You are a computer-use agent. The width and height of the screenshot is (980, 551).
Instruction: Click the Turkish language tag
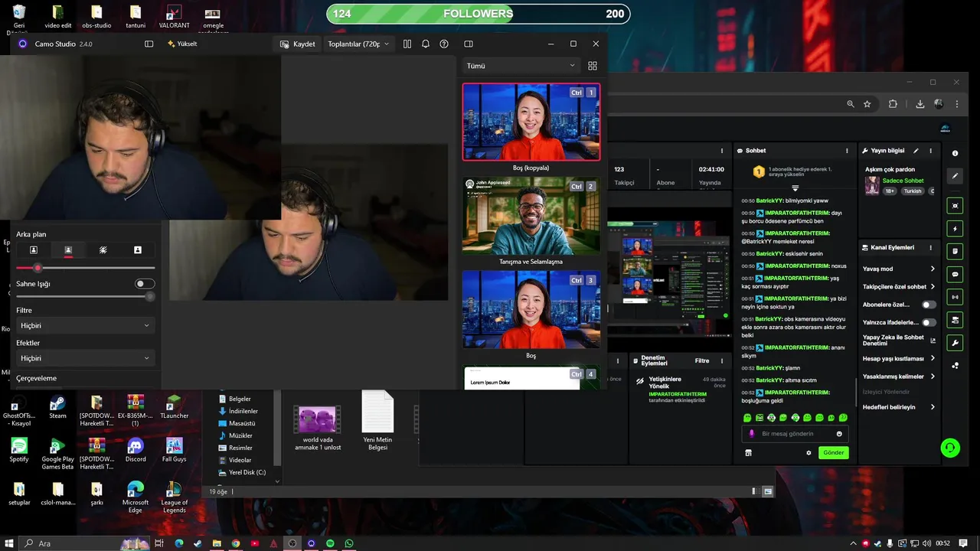pyautogui.click(x=913, y=191)
